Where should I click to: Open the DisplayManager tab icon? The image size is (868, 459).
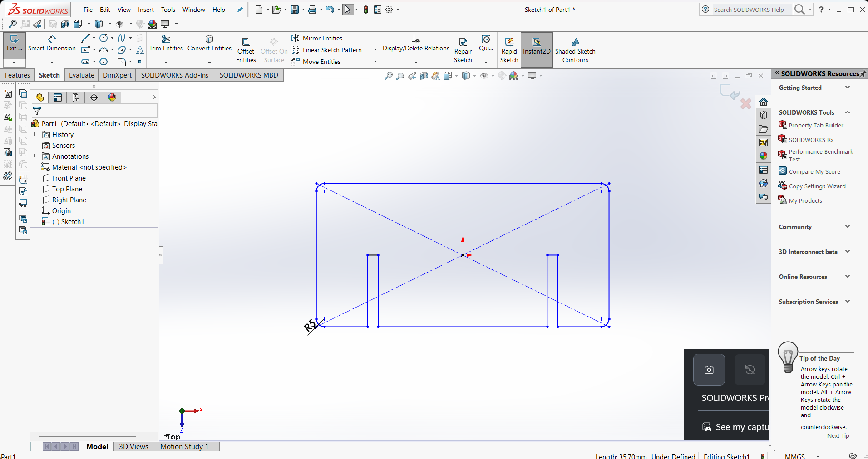[x=112, y=97]
